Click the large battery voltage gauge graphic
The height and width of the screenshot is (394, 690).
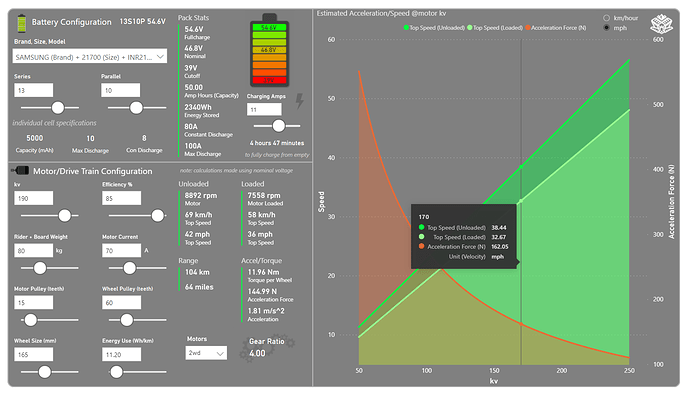269,50
